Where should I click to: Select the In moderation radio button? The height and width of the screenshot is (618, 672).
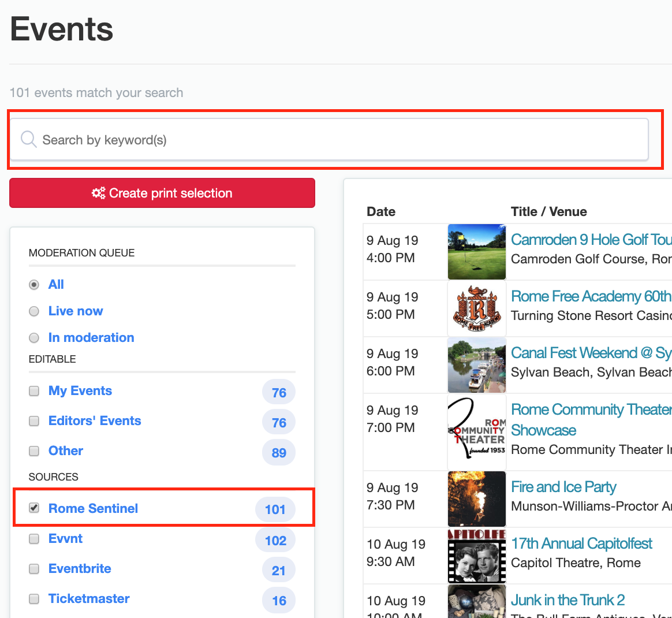pos(34,338)
